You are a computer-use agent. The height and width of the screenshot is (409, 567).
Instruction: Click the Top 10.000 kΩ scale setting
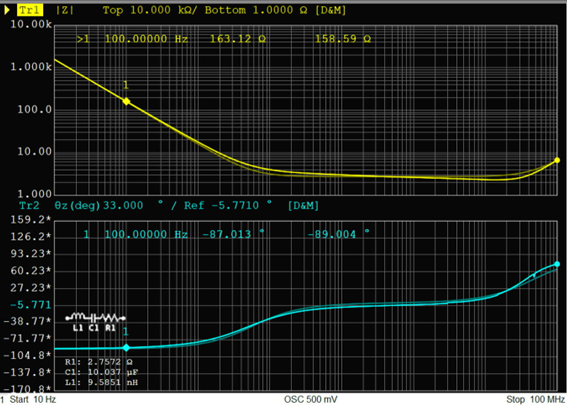point(150,10)
